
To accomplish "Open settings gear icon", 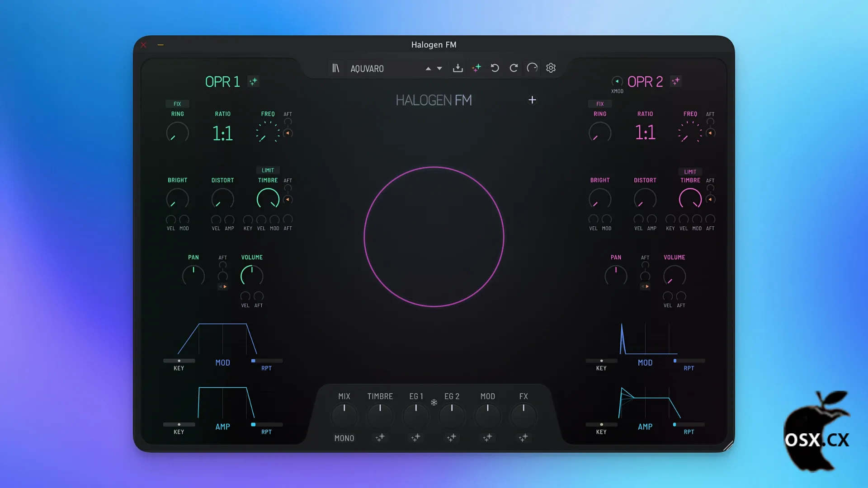I will [551, 68].
